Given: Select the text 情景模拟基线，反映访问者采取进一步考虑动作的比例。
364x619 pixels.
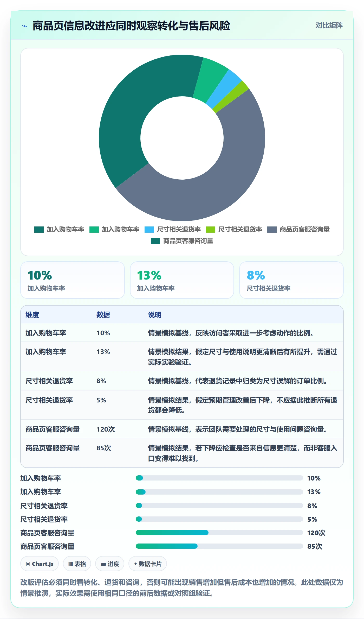Looking at the screenshot, I should [231, 333].
